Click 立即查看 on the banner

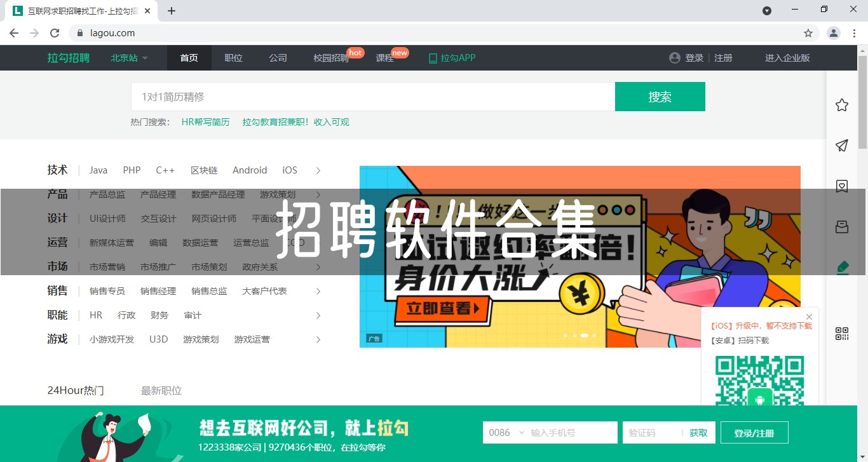pyautogui.click(x=443, y=309)
